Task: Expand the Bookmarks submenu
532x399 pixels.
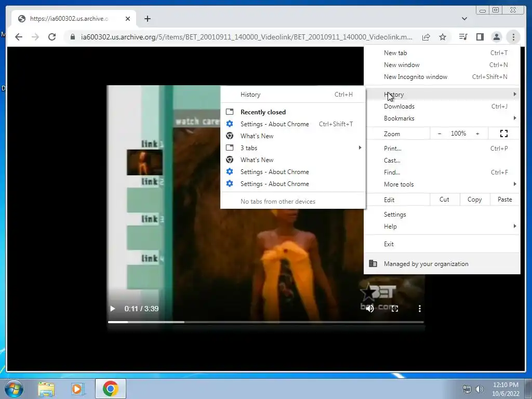Action: [442, 118]
